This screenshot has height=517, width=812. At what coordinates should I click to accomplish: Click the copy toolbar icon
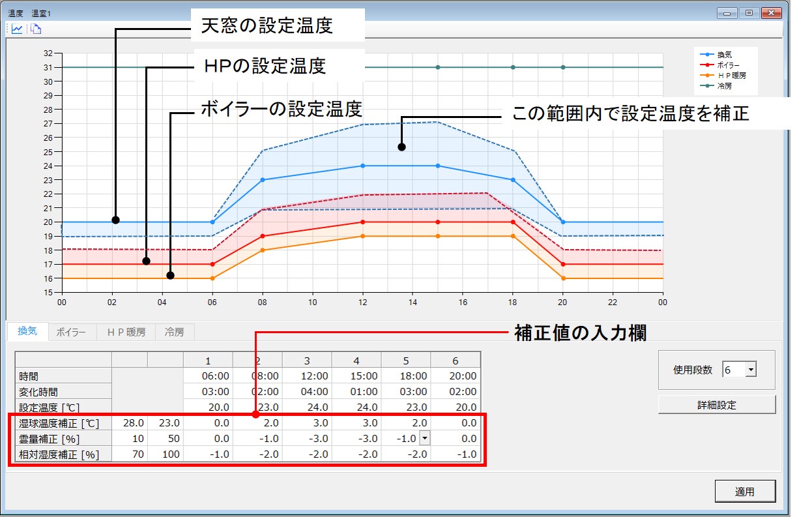tap(36, 29)
